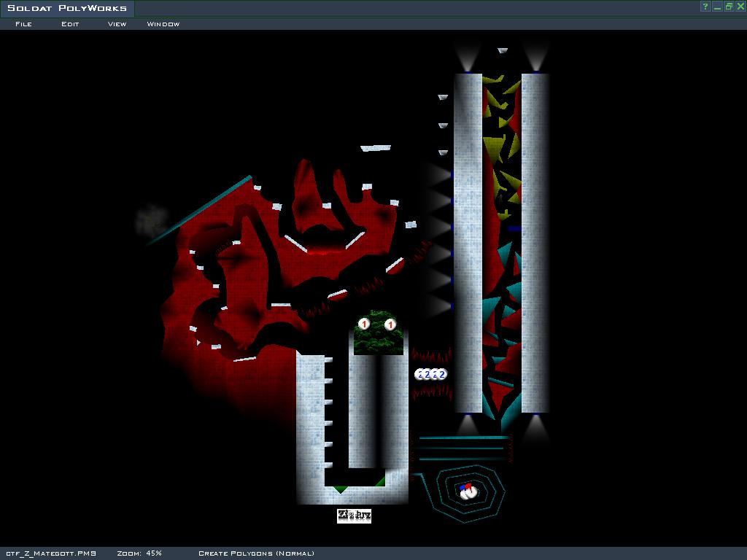Click the green triangle at the U-channel bottom left
747x560 pixels.
[340, 489]
